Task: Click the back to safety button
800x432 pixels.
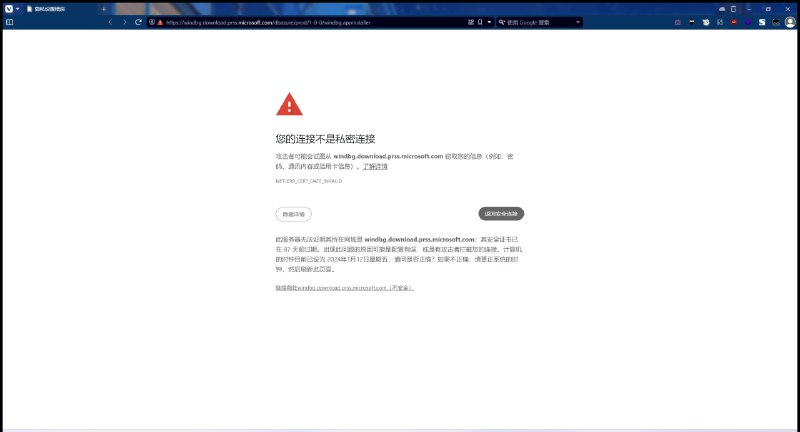Action: point(501,214)
